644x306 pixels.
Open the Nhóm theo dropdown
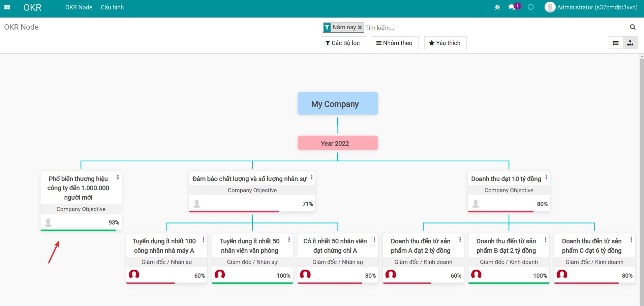pos(395,43)
